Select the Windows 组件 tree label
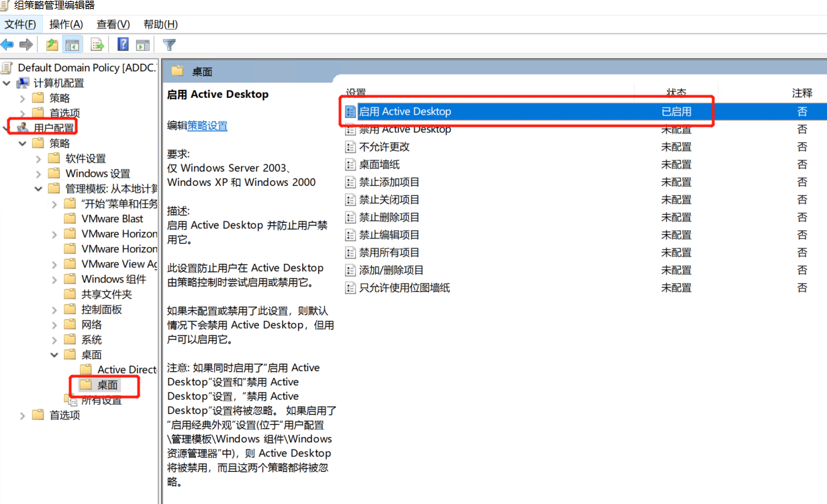This screenshot has height=504, width=827. [113, 279]
